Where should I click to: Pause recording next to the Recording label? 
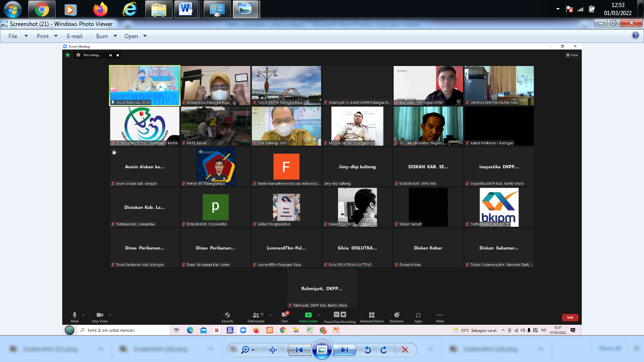click(x=110, y=55)
